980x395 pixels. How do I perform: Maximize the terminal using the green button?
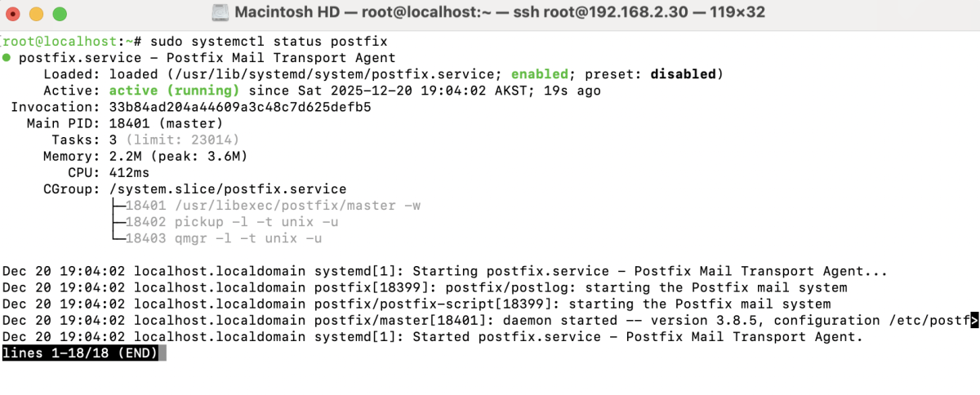coord(59,14)
